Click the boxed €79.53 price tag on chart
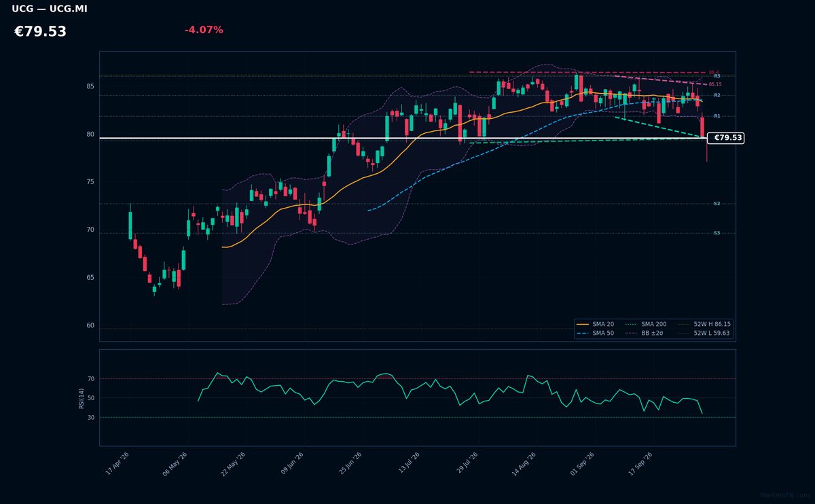The width and height of the screenshot is (815, 504). click(x=725, y=138)
